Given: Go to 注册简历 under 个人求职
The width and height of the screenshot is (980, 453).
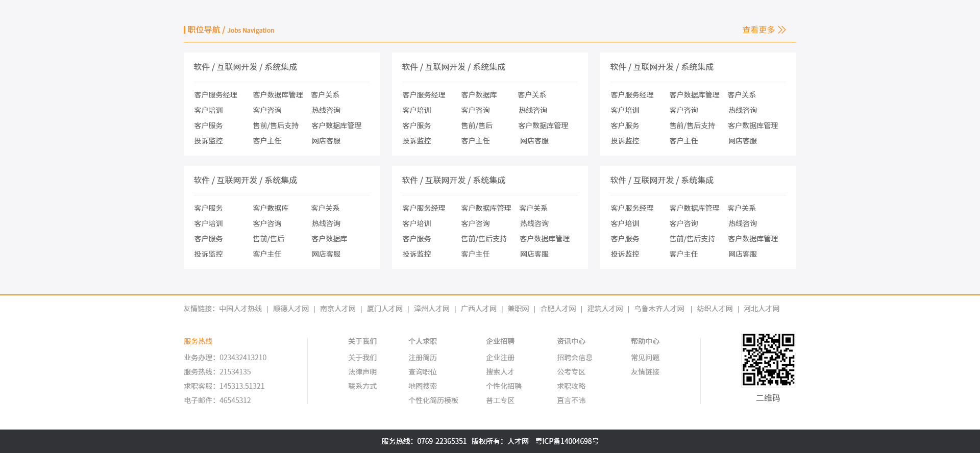Looking at the screenshot, I should click(x=423, y=358).
